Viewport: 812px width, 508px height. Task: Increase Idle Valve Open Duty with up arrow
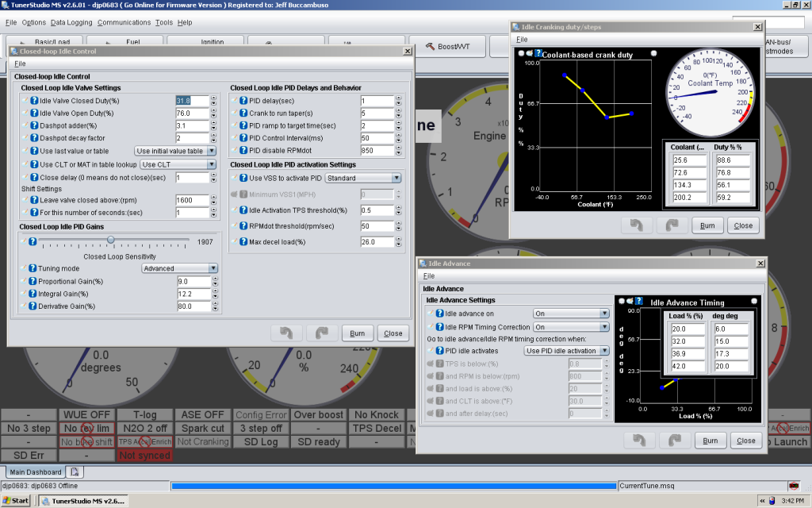point(213,110)
